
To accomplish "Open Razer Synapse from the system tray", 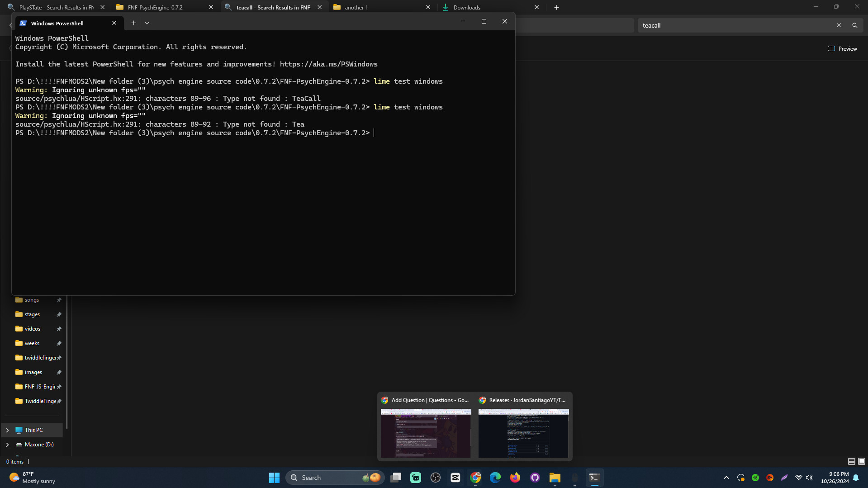I will (755, 477).
